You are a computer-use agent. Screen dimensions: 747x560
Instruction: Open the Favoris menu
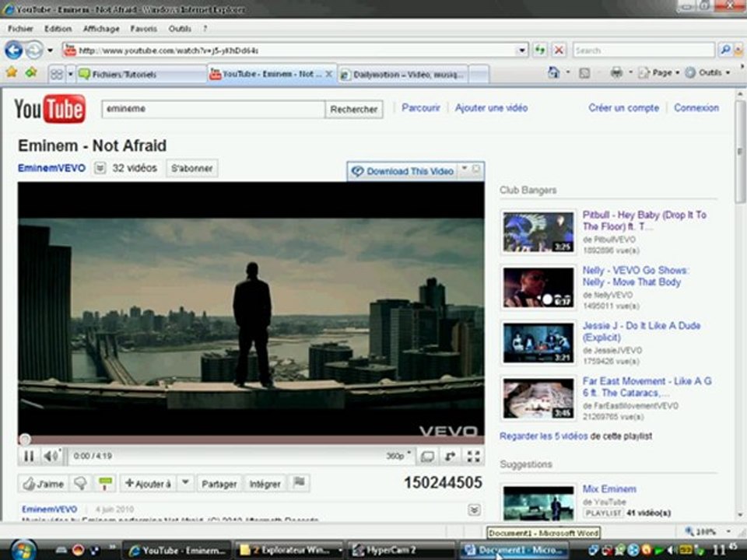point(143,29)
